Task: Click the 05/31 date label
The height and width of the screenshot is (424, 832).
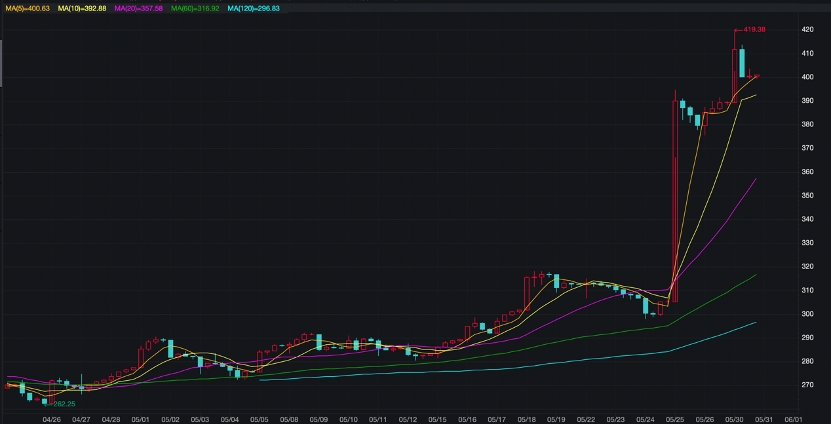Action: pos(764,419)
